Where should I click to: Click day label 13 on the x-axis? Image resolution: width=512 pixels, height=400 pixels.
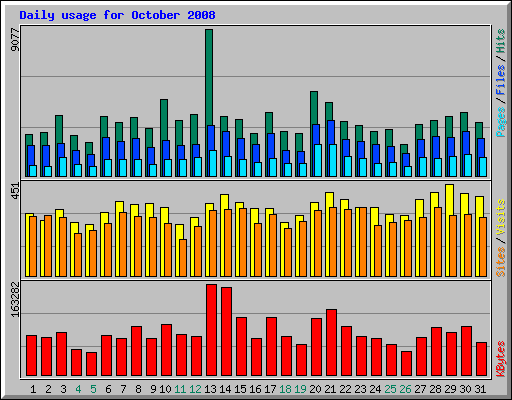pos(210,389)
